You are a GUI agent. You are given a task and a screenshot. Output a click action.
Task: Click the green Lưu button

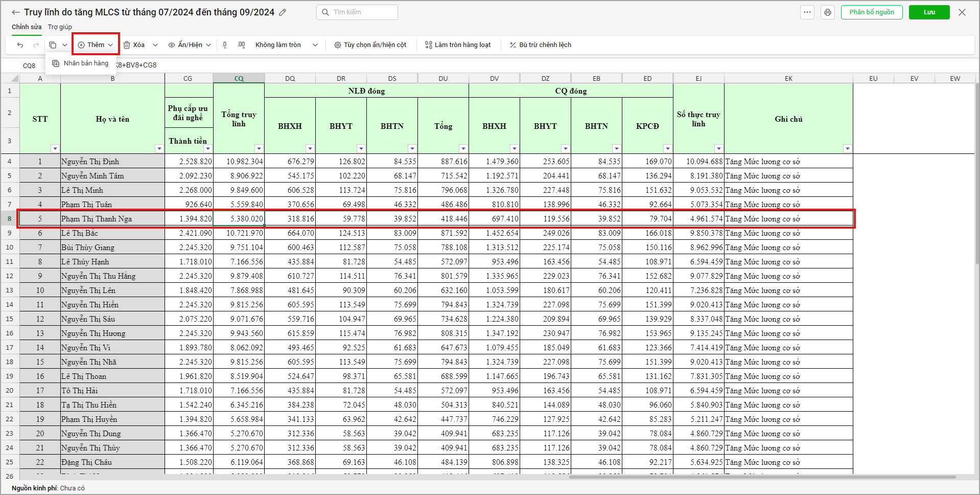point(929,12)
